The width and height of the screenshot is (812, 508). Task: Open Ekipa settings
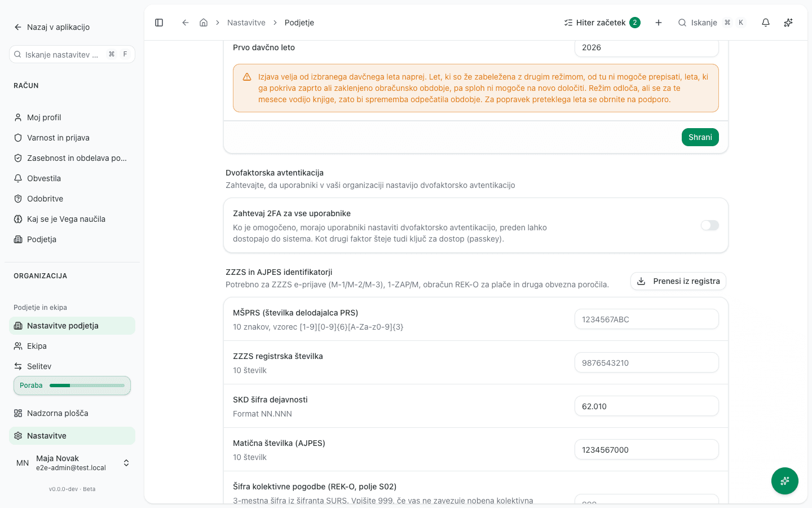point(72,346)
